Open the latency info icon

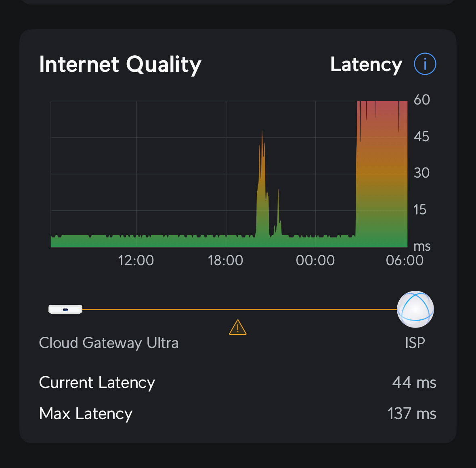(425, 64)
